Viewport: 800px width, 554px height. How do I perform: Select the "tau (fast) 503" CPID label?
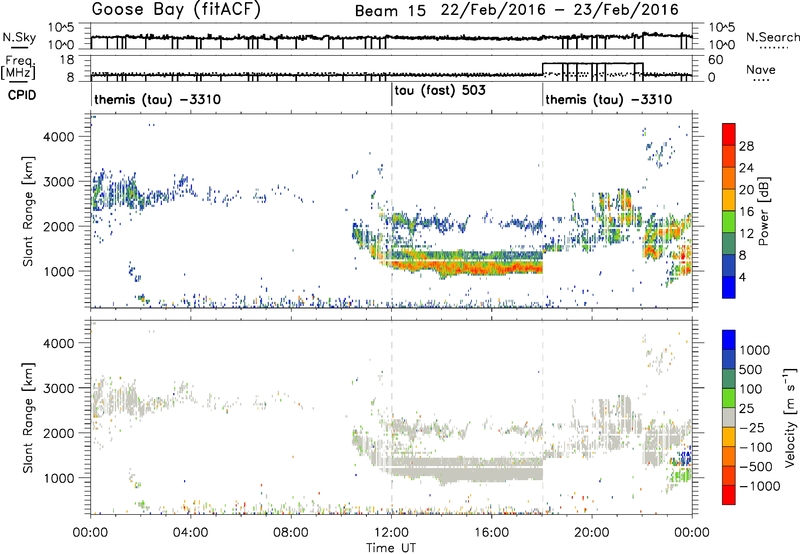(x=440, y=90)
